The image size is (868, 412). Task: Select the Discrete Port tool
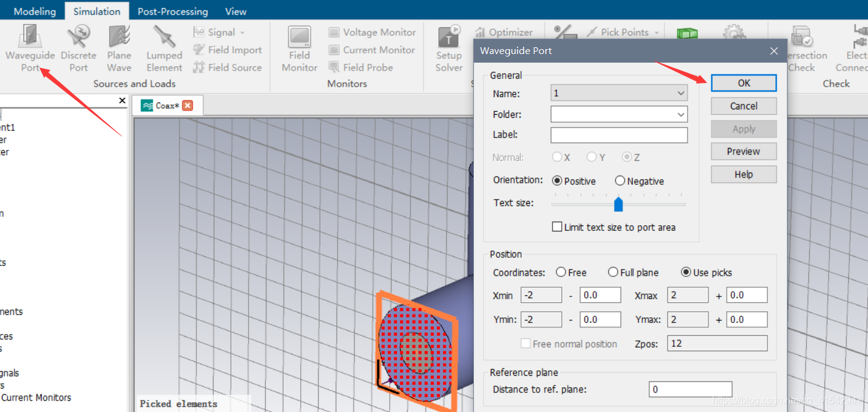[79, 49]
